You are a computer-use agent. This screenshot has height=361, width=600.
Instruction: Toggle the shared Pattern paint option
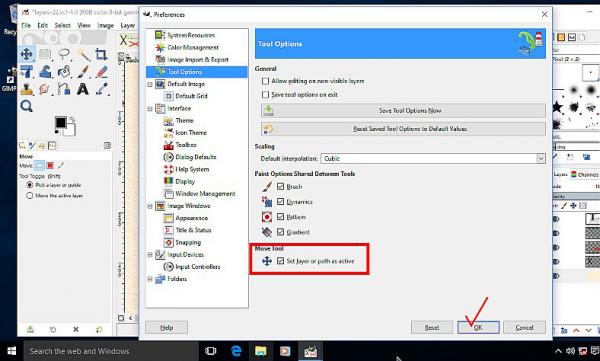(x=280, y=217)
